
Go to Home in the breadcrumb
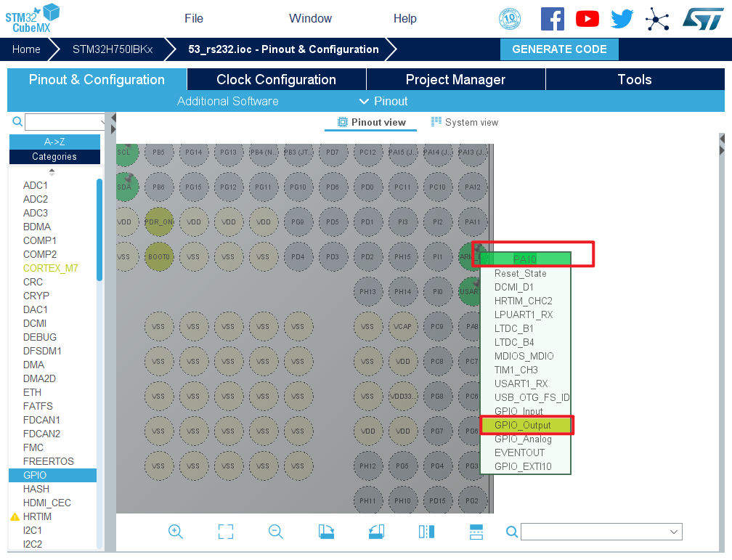[x=26, y=49]
